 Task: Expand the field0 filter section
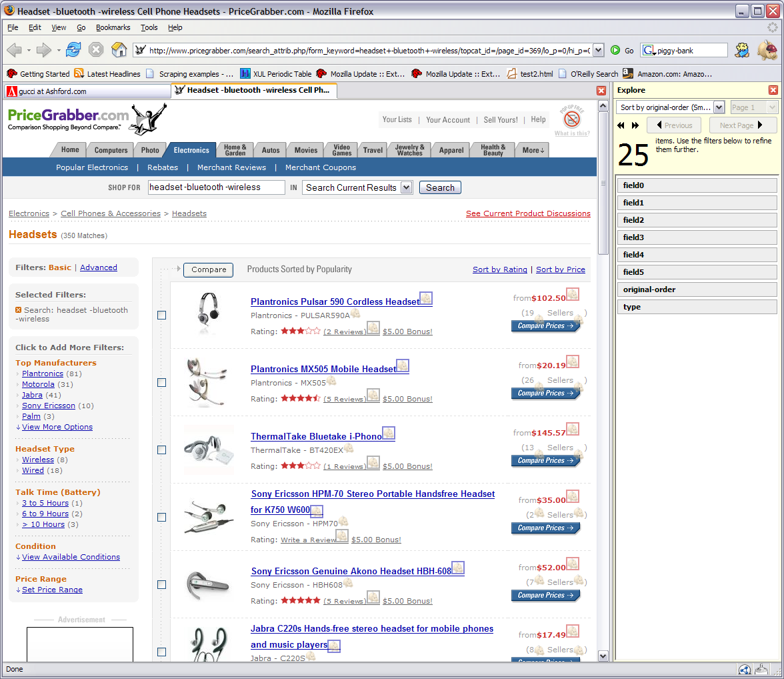point(697,185)
